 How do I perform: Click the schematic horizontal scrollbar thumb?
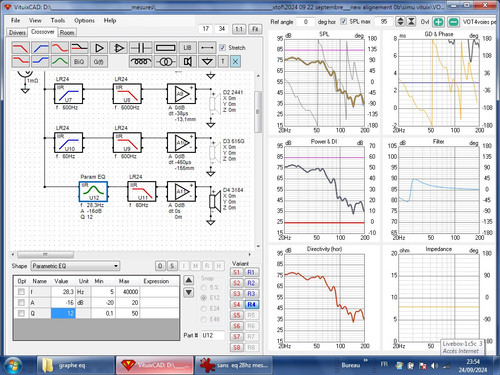click(45, 255)
